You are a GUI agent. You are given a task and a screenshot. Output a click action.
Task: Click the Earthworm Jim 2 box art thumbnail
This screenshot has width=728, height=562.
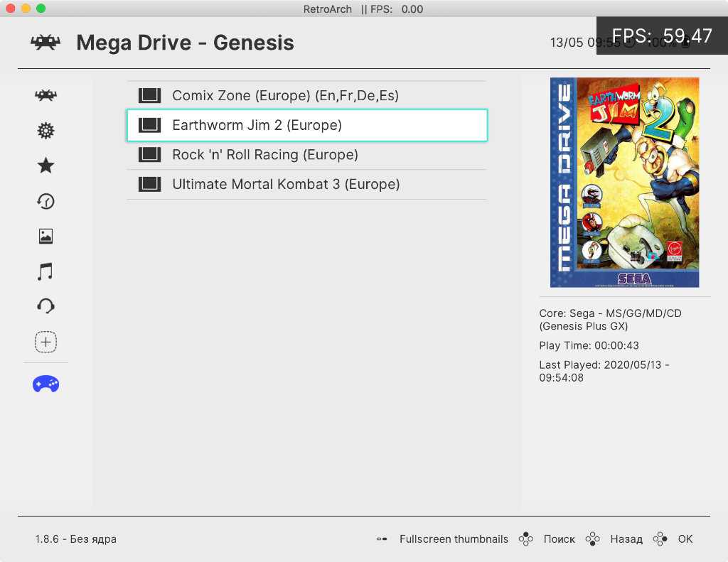click(624, 182)
